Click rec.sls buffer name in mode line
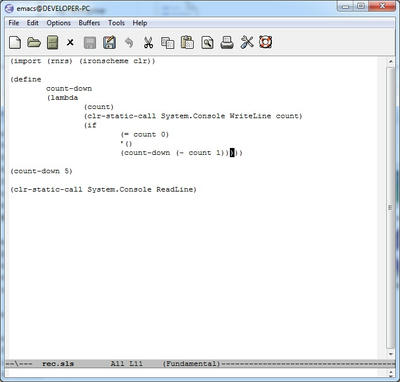 click(58, 364)
